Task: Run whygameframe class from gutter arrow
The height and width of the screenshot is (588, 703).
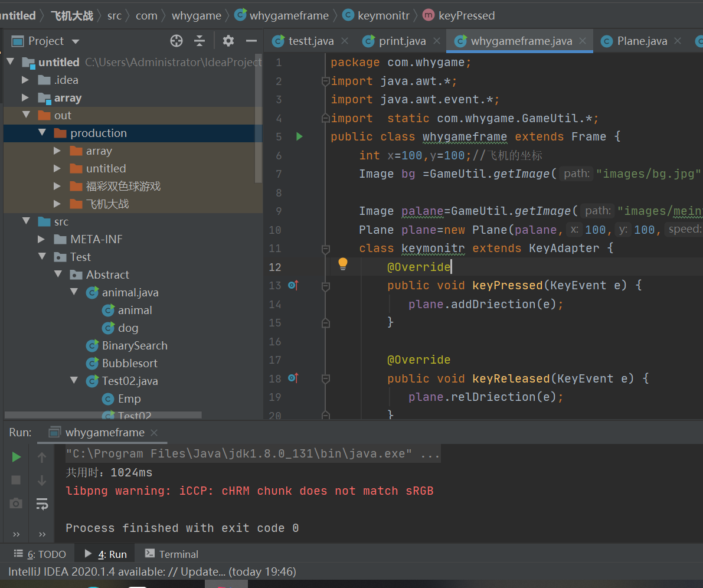Action: 299,136
